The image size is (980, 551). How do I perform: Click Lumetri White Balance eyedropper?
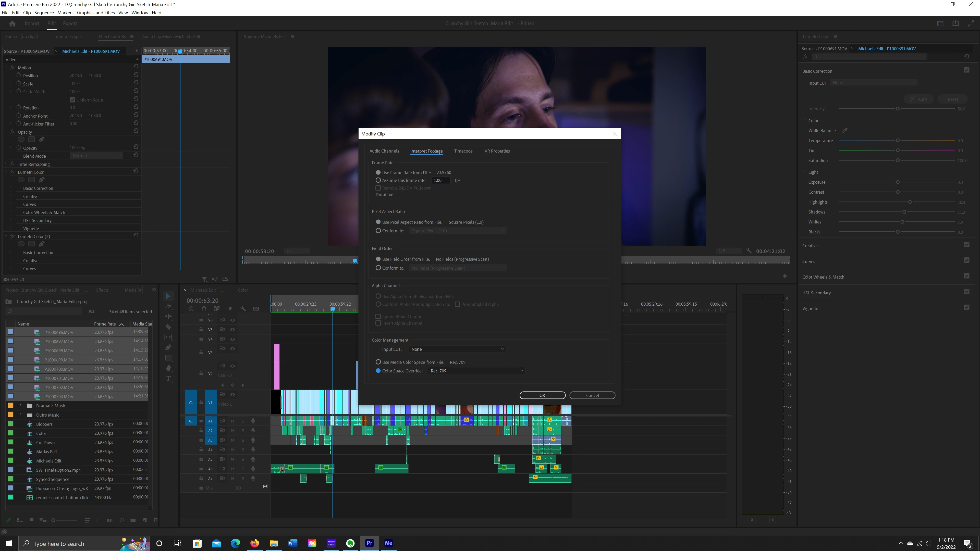[x=844, y=130]
